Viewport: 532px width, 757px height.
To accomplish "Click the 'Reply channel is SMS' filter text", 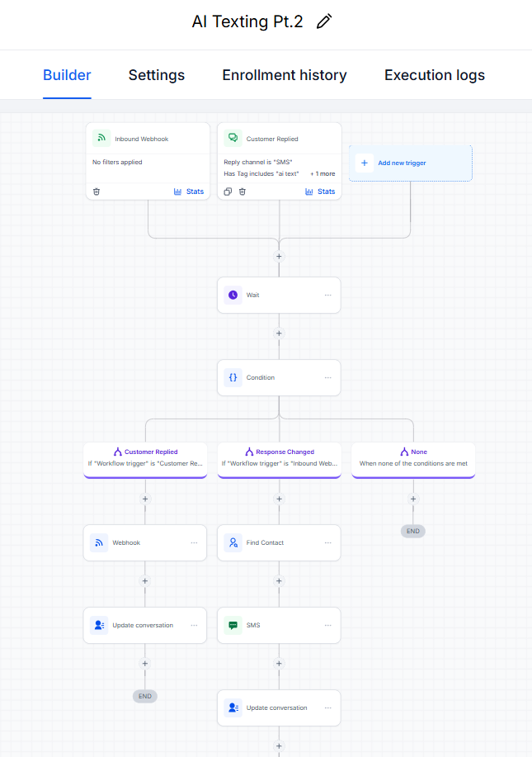I will click(258, 162).
